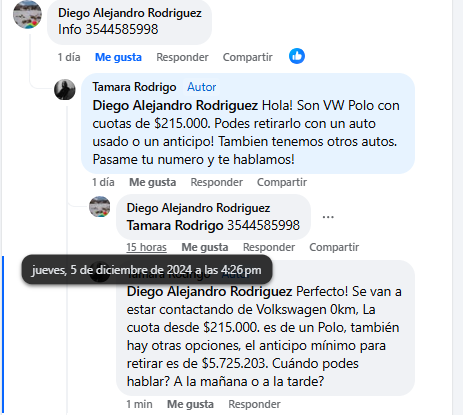Click Responder under the VW Polo reply
Screen dimensions: 463x415
[x=217, y=182]
